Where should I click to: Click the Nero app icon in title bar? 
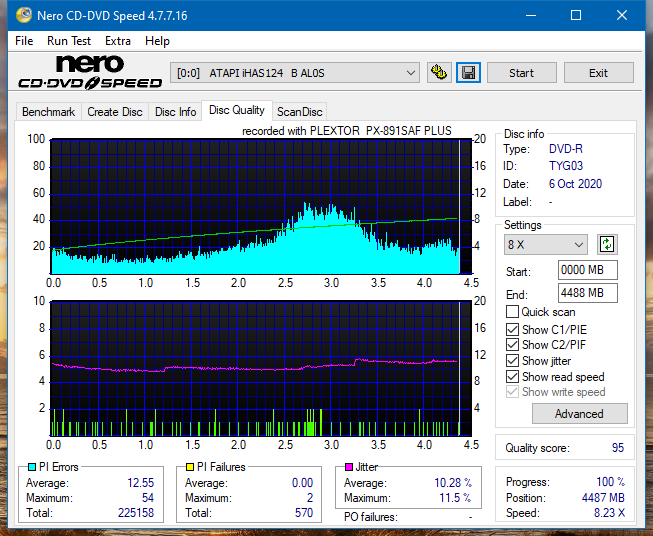(23, 15)
